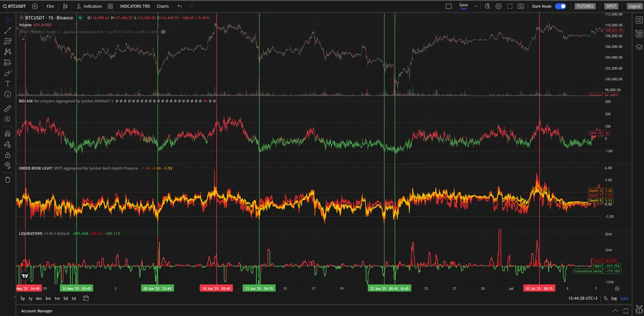Open the watchlist panel icon on right
Screen dimensions: 644x316
tap(639, 20)
